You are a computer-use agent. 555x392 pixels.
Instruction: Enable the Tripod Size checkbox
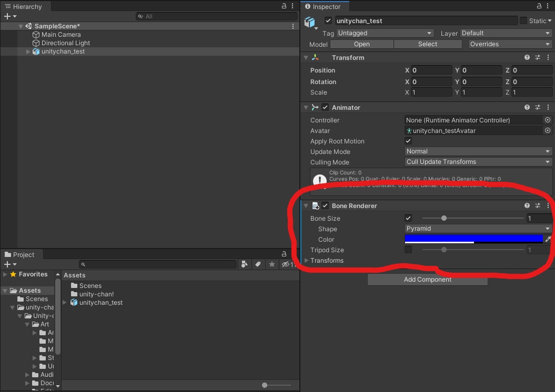[x=408, y=250]
